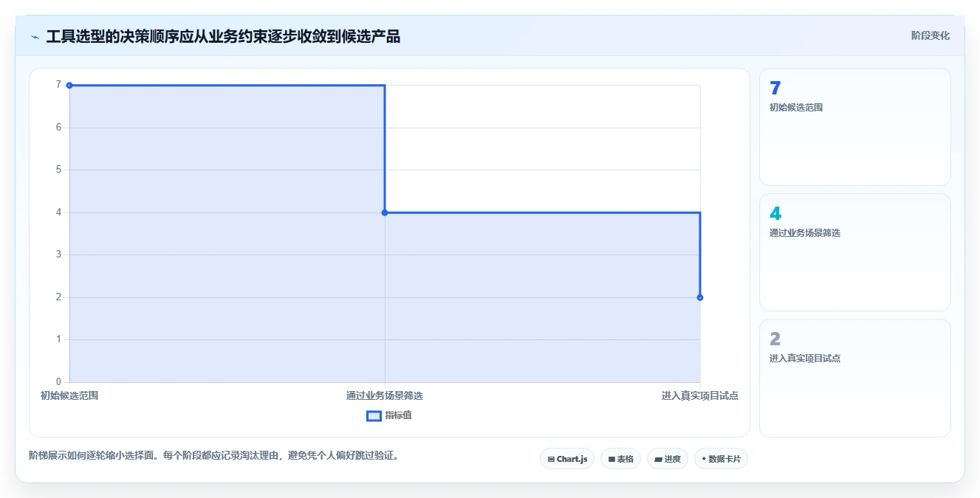Click the y-axis tick label 0
The image size is (980, 498).
pos(58,382)
